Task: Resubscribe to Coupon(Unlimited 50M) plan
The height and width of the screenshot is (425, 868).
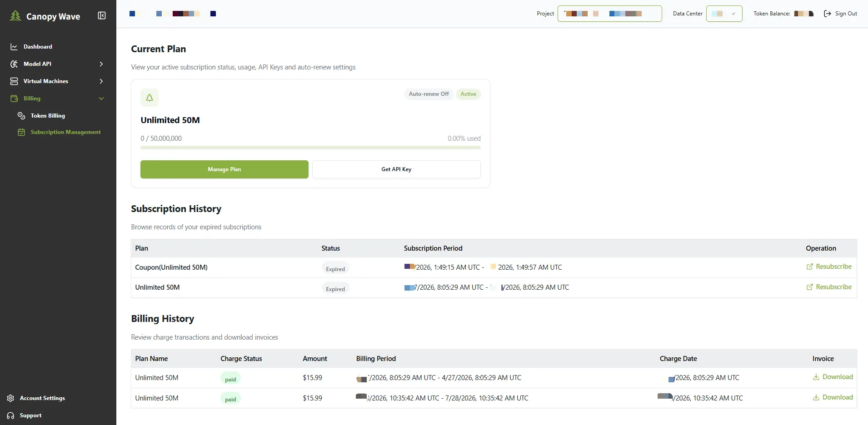Action: (x=829, y=267)
